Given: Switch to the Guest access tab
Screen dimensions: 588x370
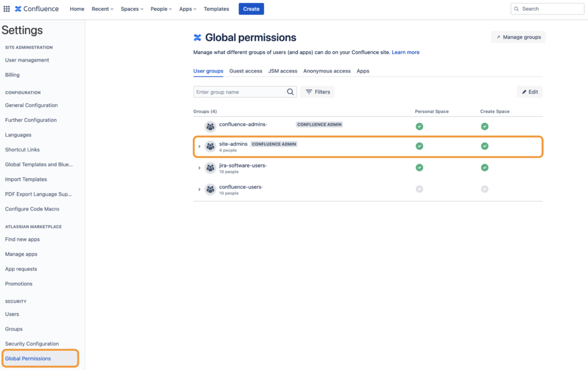Looking at the screenshot, I should (x=246, y=71).
